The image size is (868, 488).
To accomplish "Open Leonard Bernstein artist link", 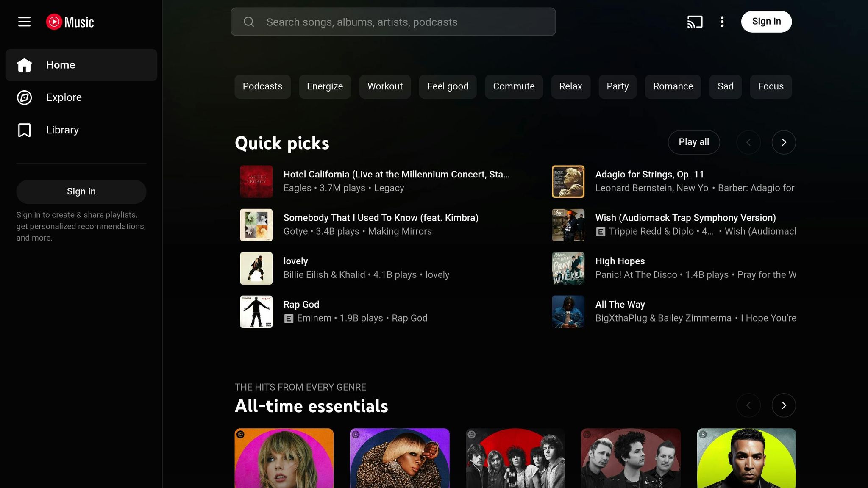I will (652, 188).
